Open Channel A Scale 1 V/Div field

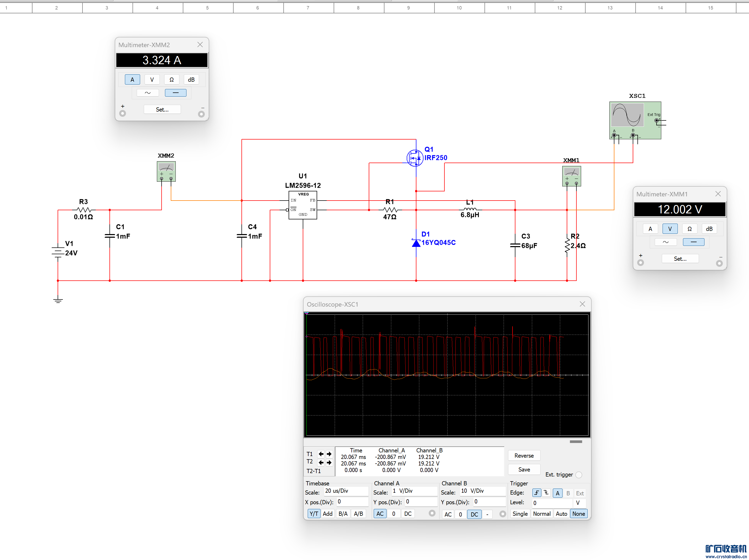pyautogui.click(x=414, y=491)
